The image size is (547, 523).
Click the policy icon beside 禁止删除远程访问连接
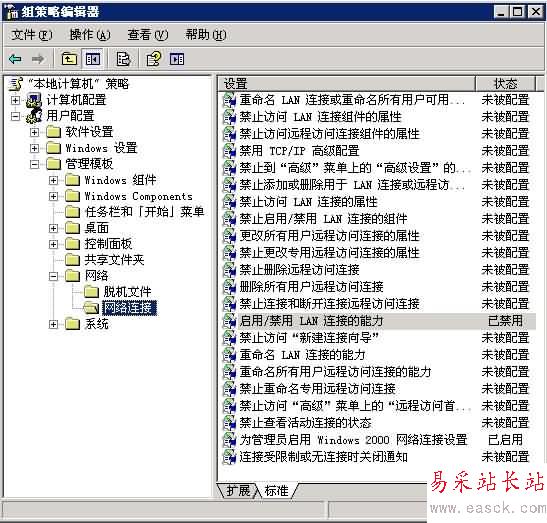point(230,270)
